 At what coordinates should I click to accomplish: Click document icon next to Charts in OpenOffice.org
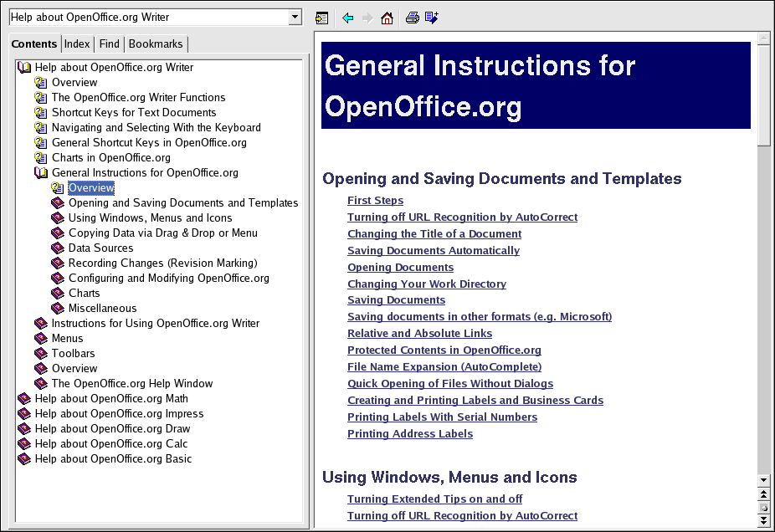point(41,158)
